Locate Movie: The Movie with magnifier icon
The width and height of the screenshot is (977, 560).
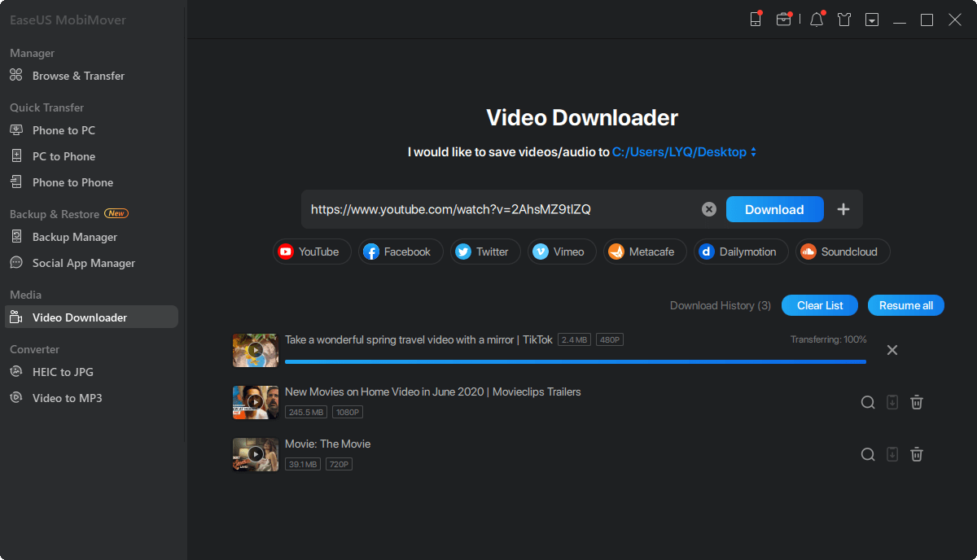click(868, 454)
